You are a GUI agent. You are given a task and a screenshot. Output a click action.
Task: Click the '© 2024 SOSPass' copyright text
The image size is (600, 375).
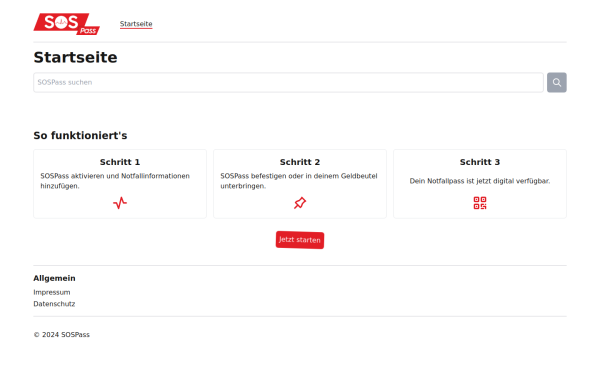click(x=62, y=334)
